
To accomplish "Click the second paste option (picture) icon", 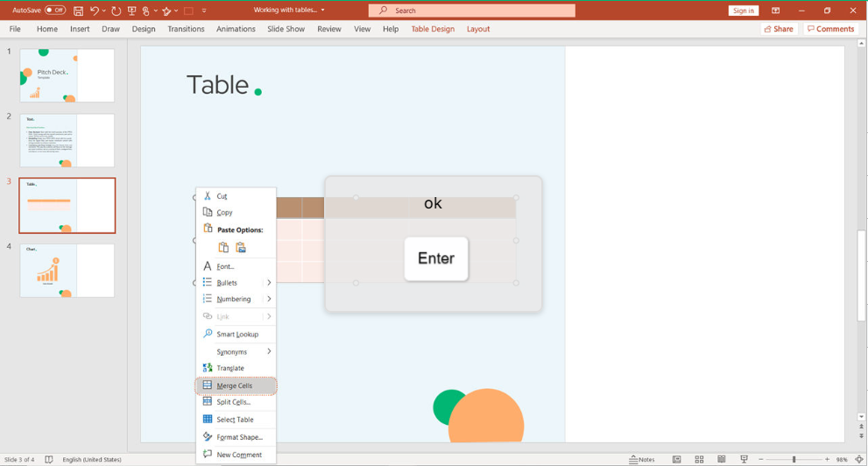I will click(x=241, y=247).
